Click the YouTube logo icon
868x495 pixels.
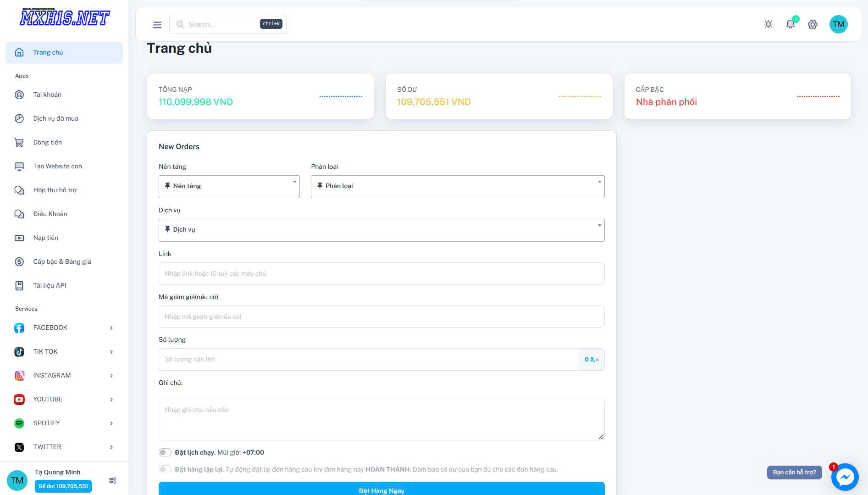tap(19, 399)
